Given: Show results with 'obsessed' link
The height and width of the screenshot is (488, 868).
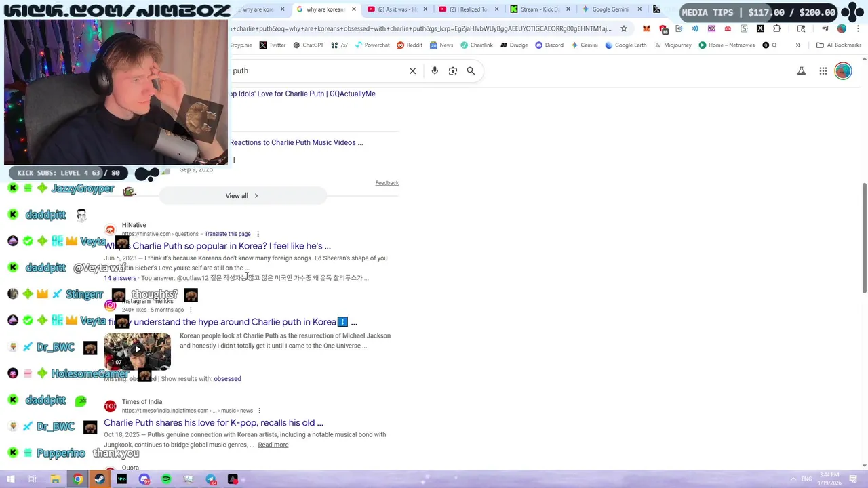Looking at the screenshot, I should pyautogui.click(x=227, y=379).
